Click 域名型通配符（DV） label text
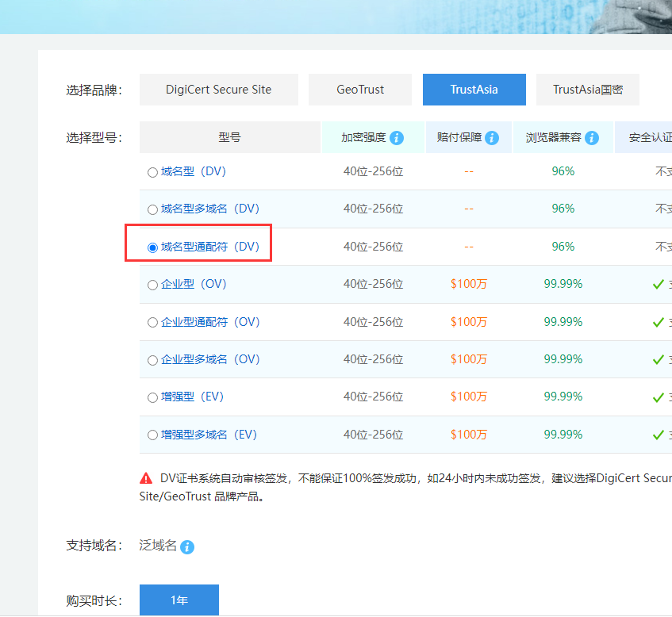This screenshot has width=672, height=617. pos(210,247)
